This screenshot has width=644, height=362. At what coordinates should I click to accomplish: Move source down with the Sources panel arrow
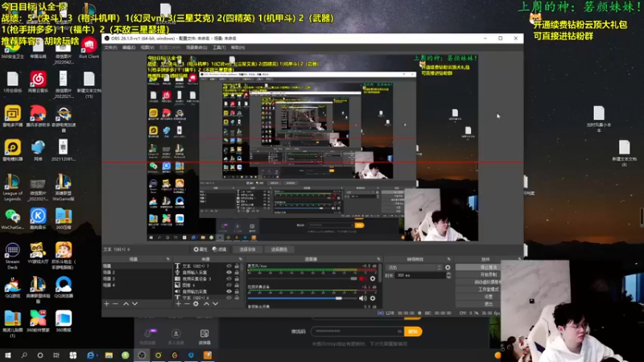click(x=215, y=304)
